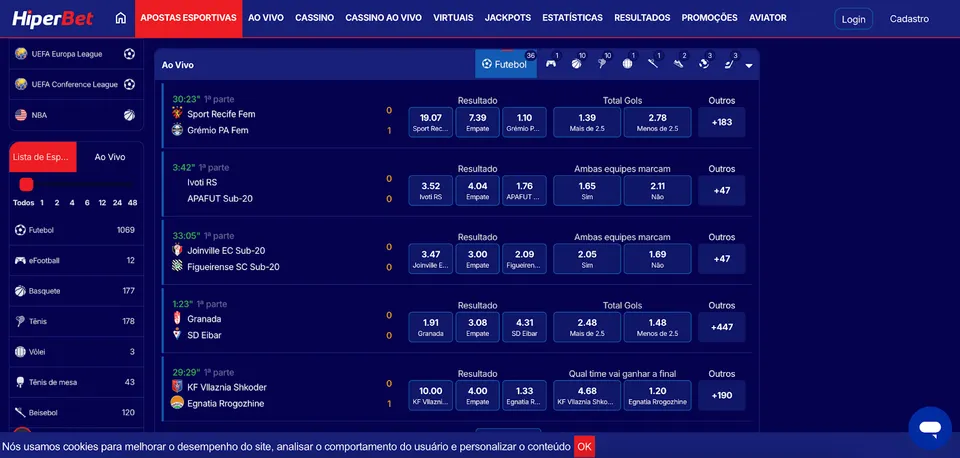Expand +183 other markets for Sport Recife
The image size is (960, 458).
click(x=722, y=122)
